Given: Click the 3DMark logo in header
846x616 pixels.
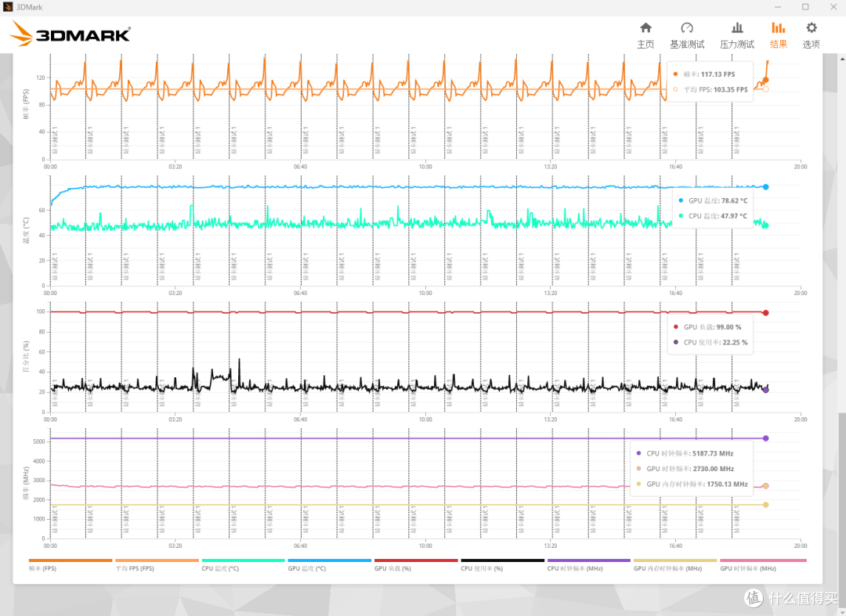Looking at the screenshot, I should pos(70,34).
